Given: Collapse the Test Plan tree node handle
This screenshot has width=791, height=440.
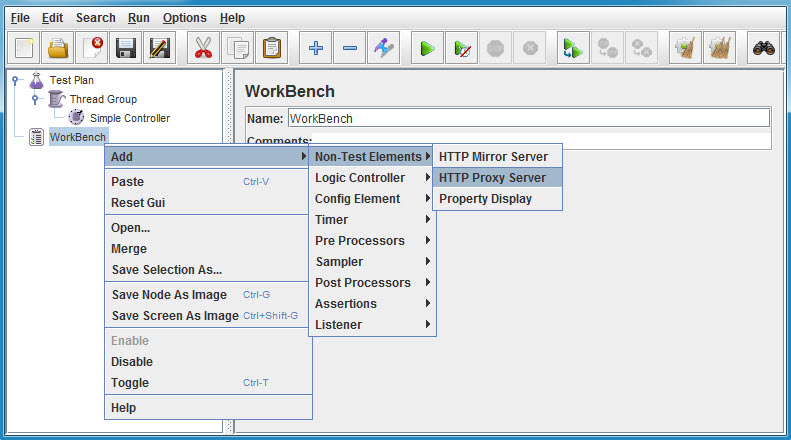Looking at the screenshot, I should click(15, 80).
